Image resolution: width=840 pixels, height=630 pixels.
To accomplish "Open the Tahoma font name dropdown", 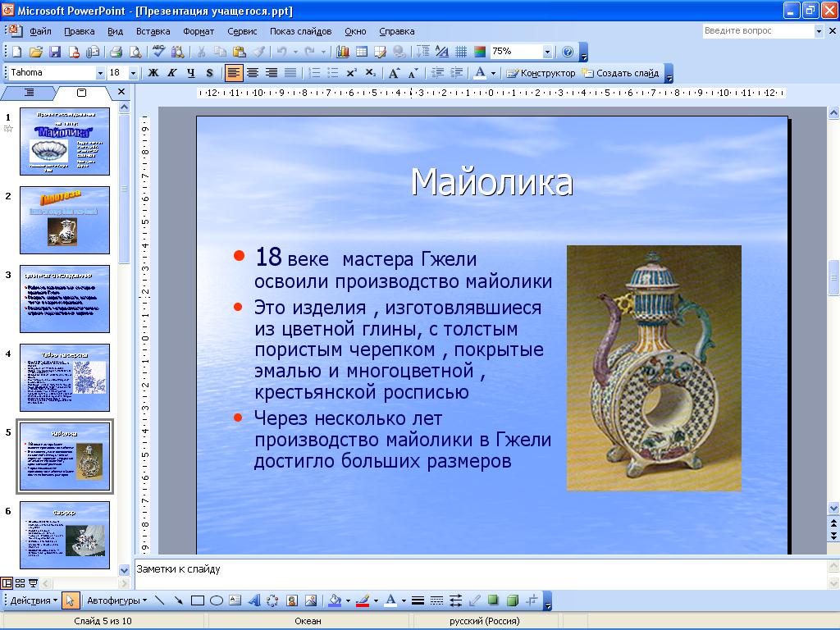I will click(100, 73).
